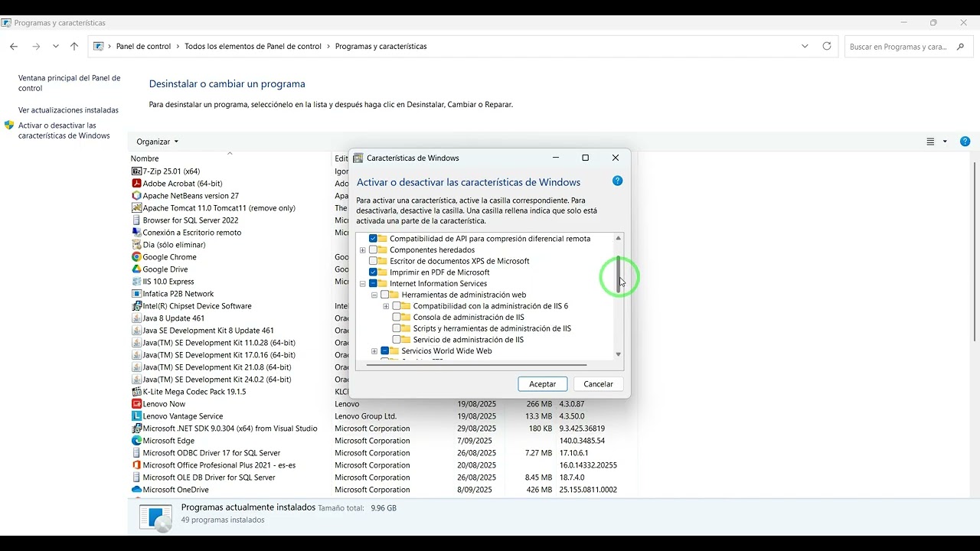Viewport: 980px width, 551px height.
Task: Expand the Componentes heredados tree node
Action: 363,250
